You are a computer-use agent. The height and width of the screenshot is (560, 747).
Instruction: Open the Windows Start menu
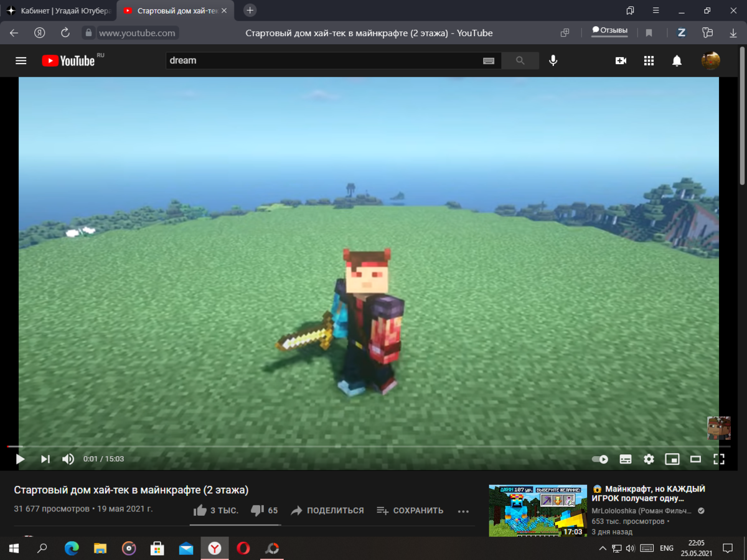[14, 548]
